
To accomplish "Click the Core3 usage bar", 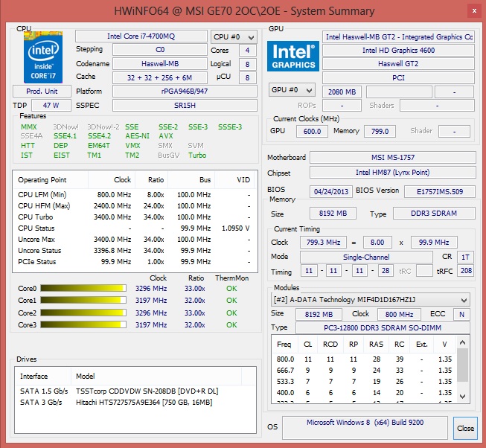I will pos(83,324).
